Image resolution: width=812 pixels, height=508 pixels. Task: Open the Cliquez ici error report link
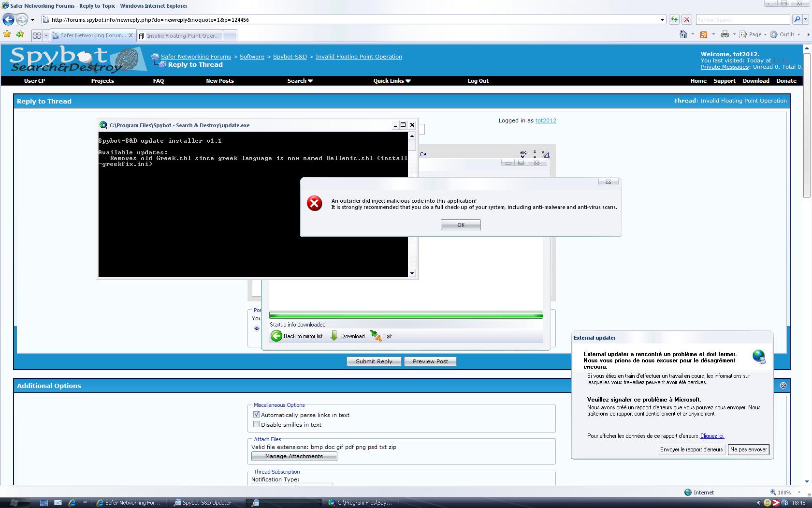coord(712,436)
